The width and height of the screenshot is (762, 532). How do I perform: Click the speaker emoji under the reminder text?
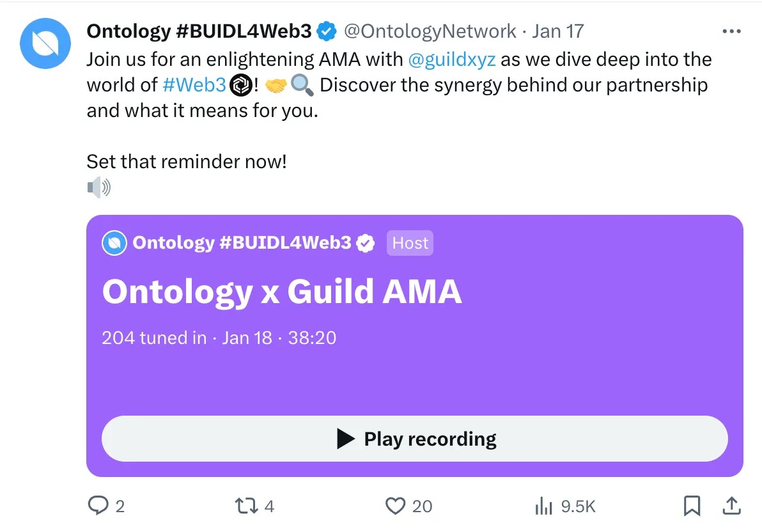coord(98,187)
